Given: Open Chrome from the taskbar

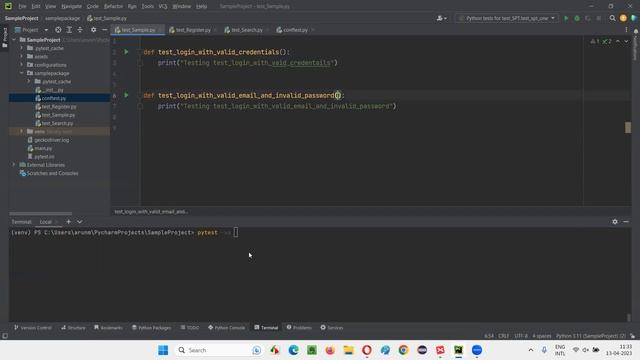Looking at the screenshot, I should (404, 350).
